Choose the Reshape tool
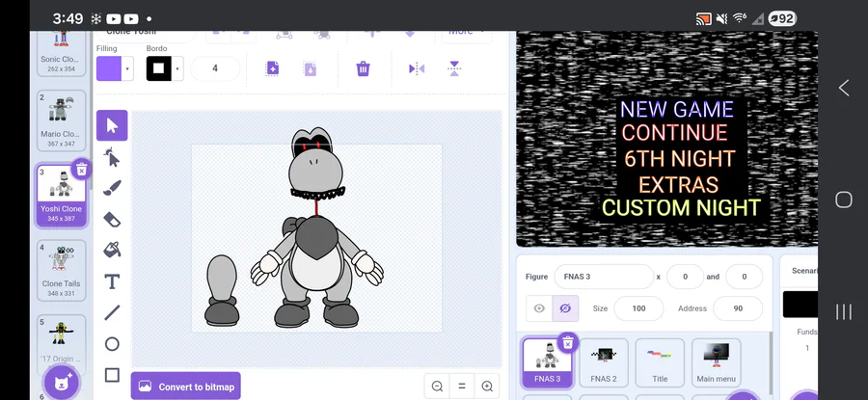Viewport: 868px width, 400px height. (112, 157)
